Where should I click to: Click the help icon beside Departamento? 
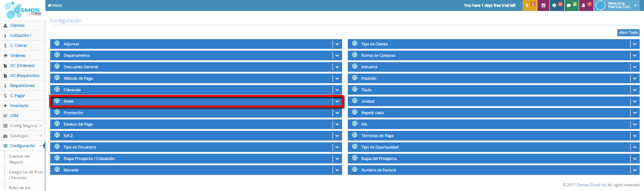57,55
